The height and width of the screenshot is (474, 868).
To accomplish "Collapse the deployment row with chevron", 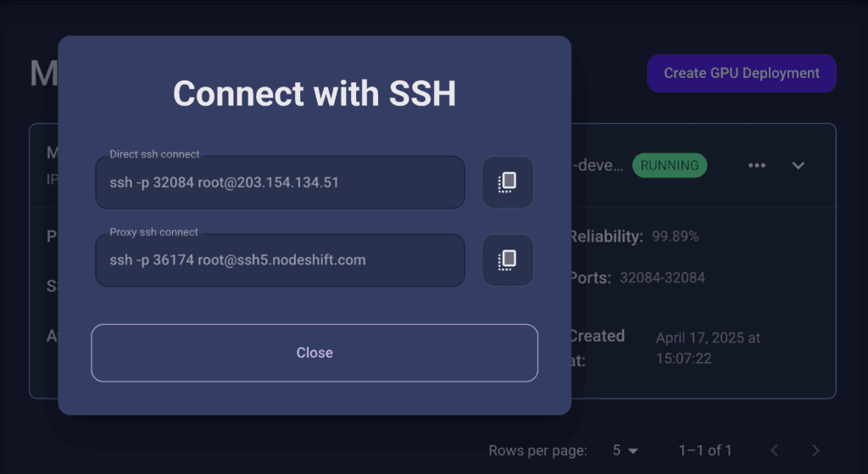I will (798, 165).
